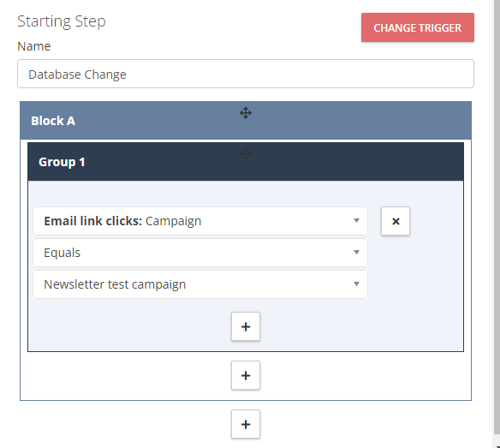Click the arrow on the Email link clicks selector
This screenshot has width=500, height=448.
coord(356,221)
